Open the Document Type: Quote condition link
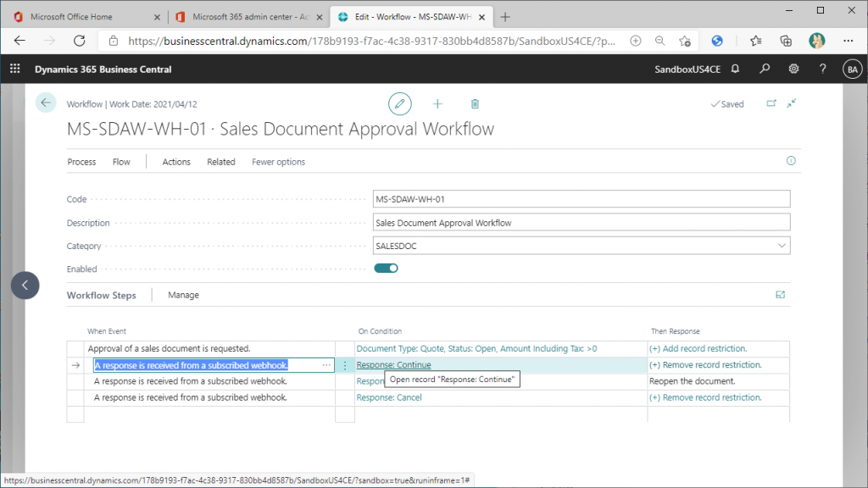This screenshot has width=868, height=488. click(x=476, y=348)
